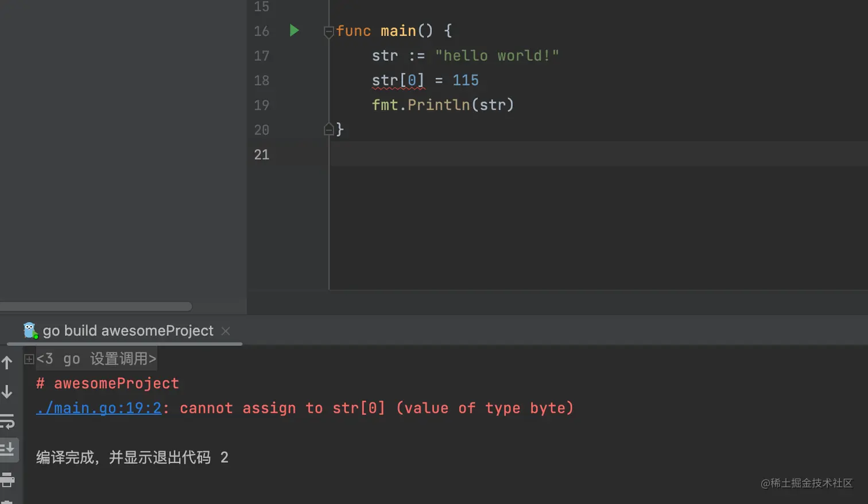Click the green Run gutter icon beside main
This screenshot has width=868, height=504.
point(294,30)
